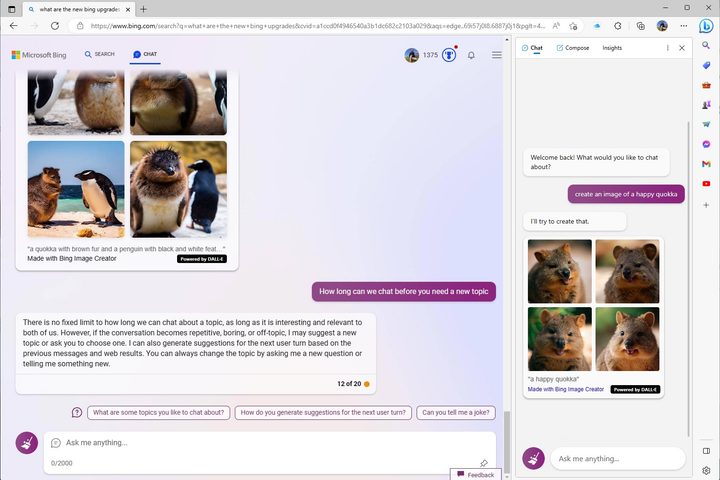Screen dimensions: 720x480
Task: Add this page to favorites
Action: [573, 26]
